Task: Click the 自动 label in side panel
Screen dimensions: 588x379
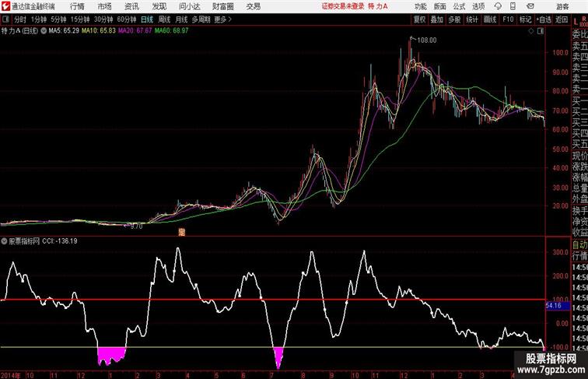Action: click(579, 245)
